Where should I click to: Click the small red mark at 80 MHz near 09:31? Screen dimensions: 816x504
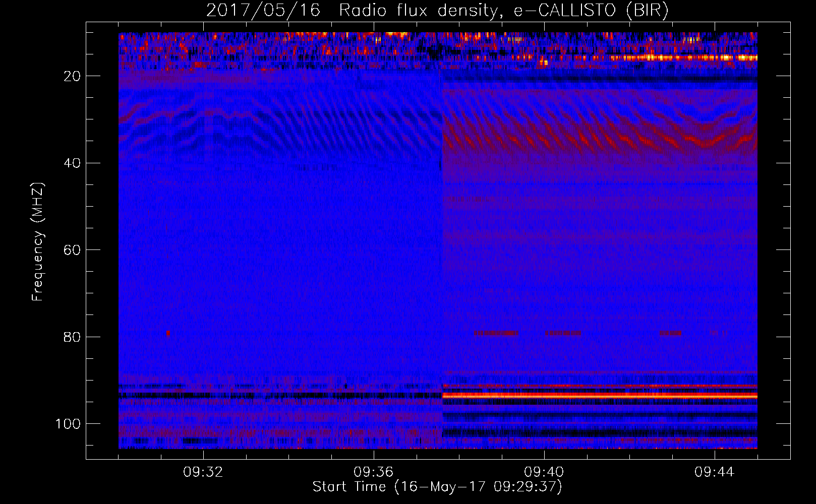coord(168,333)
